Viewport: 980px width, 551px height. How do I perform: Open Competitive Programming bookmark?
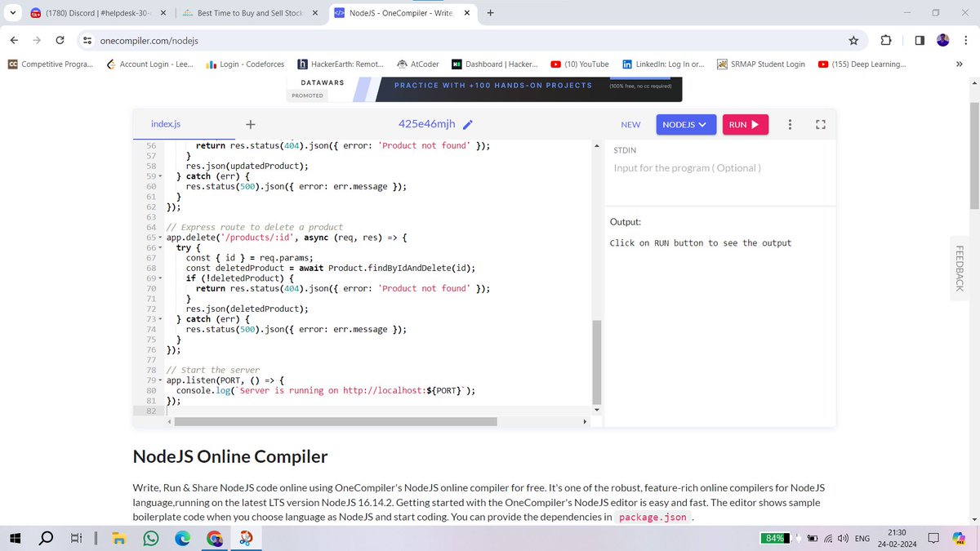pos(50,64)
